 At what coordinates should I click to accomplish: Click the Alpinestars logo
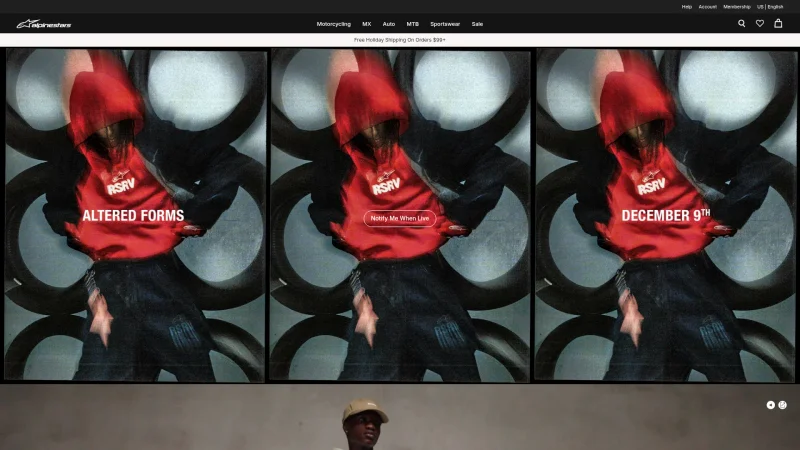pyautogui.click(x=44, y=24)
